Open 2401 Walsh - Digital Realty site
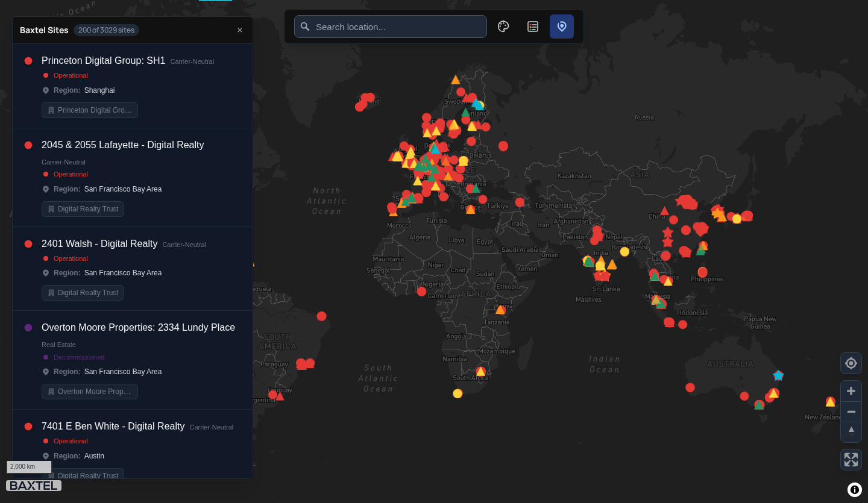Viewport: 868px width, 503px height. pyautogui.click(x=99, y=243)
